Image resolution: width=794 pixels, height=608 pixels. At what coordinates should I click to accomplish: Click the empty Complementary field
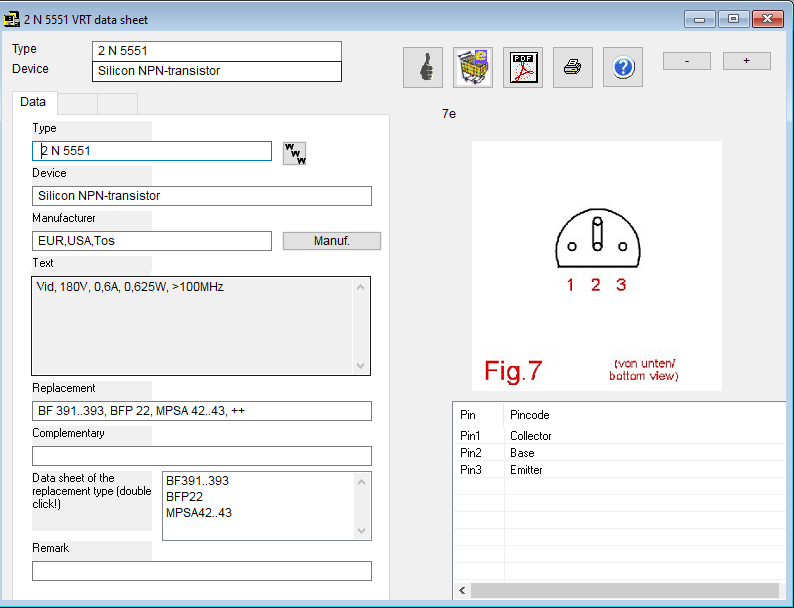(x=202, y=456)
